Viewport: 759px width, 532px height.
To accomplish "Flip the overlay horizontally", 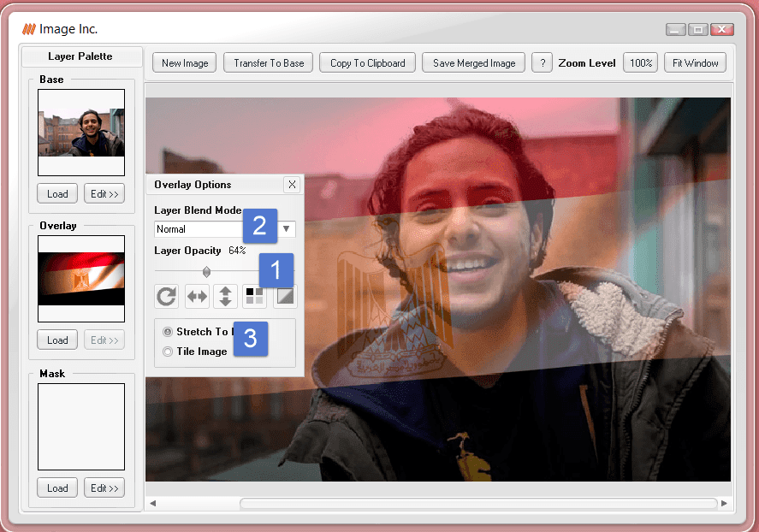I will [x=197, y=296].
